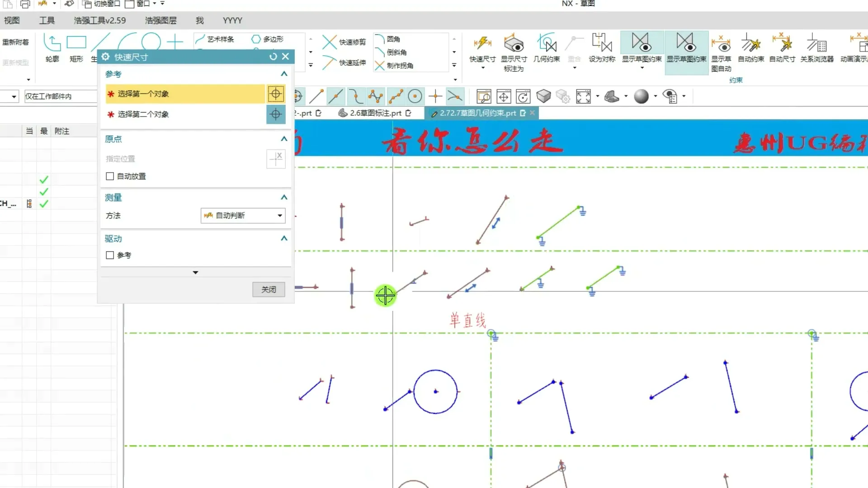Open the 浩强工具v2.59 menu tab

tap(99, 20)
